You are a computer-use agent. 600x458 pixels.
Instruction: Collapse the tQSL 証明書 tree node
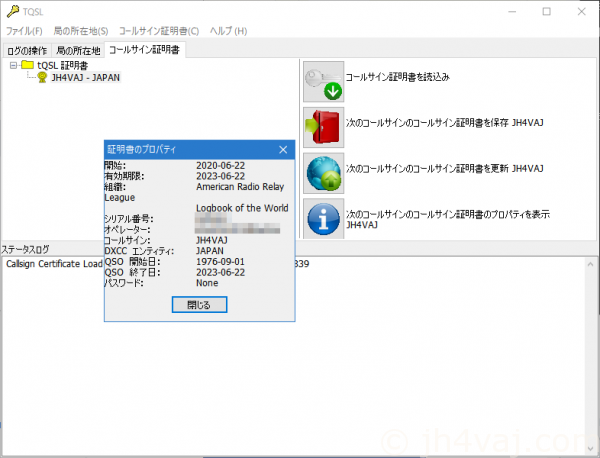click(x=13, y=65)
